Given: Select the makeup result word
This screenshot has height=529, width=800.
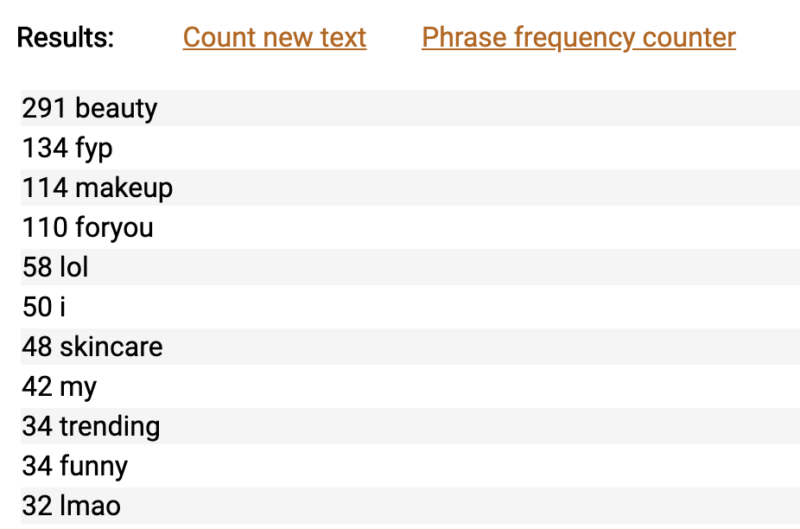Looking at the screenshot, I should tap(123, 188).
